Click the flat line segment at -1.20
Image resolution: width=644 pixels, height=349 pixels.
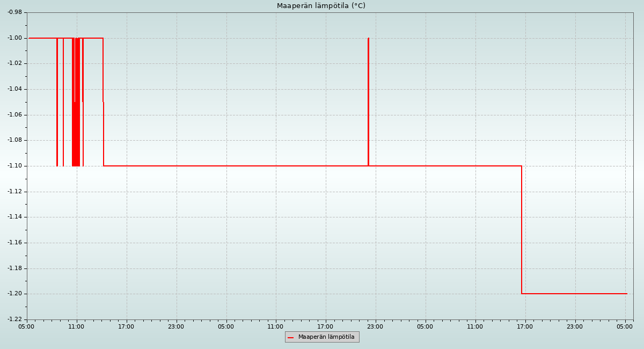(x=574, y=294)
